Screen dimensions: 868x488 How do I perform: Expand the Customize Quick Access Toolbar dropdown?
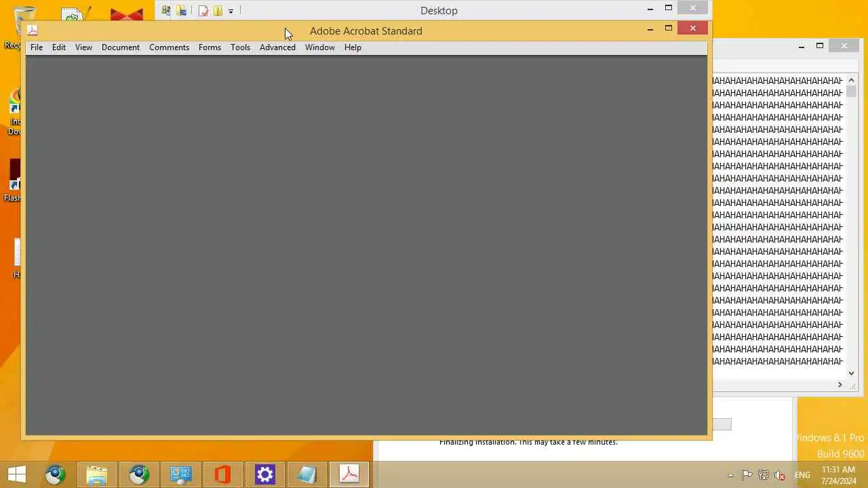(231, 11)
